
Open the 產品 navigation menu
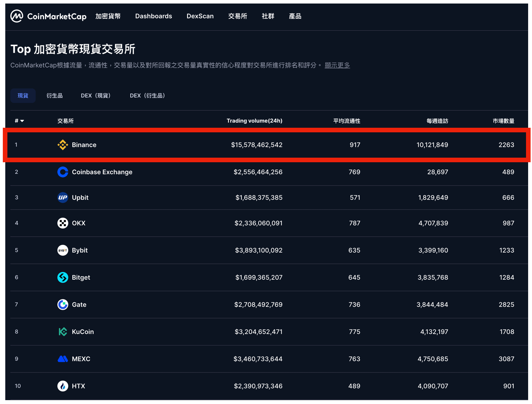[295, 16]
